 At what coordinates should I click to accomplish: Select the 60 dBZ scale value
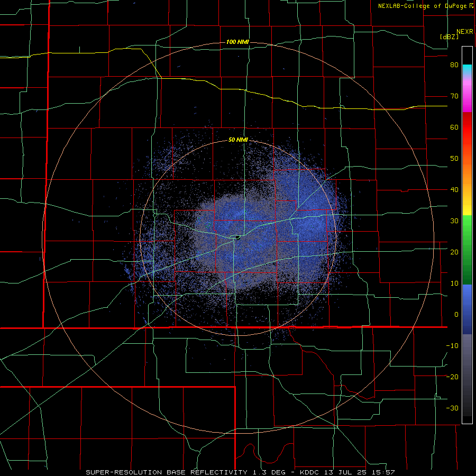pyautogui.click(x=454, y=127)
